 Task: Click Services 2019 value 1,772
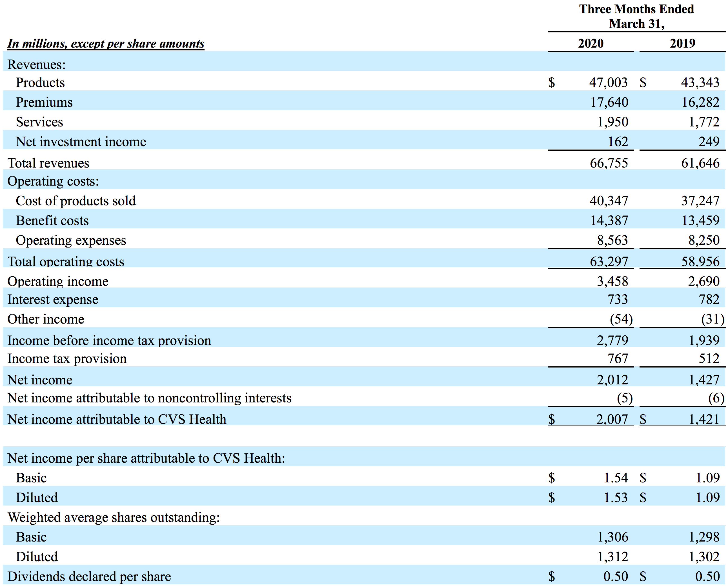pyautogui.click(x=704, y=122)
